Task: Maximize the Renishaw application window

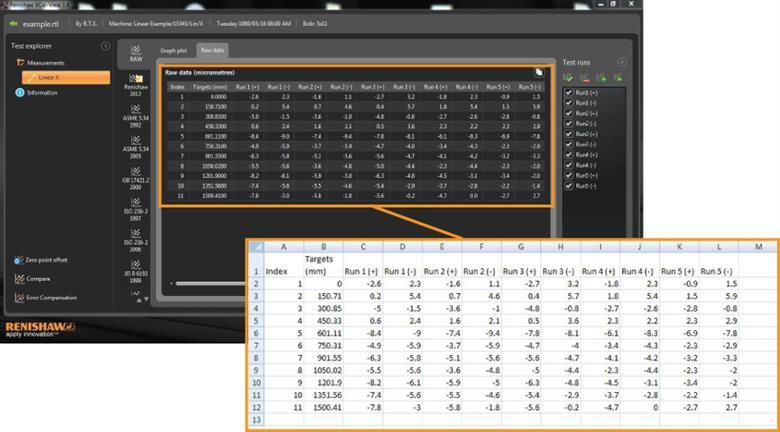Action: tap(613, 3)
